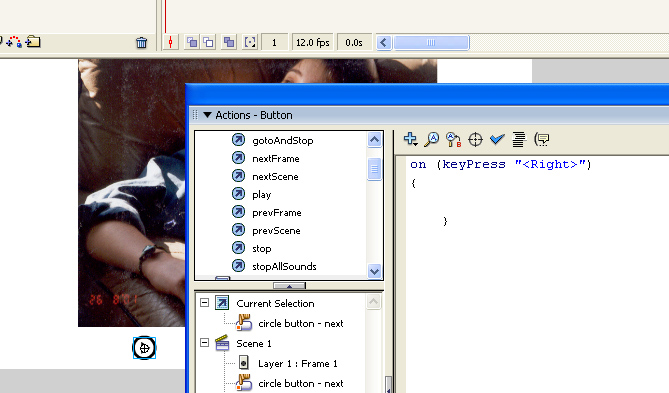This screenshot has height=393, width=669.
Task: Click the 0.0s elapsed time display
Action: [354, 43]
